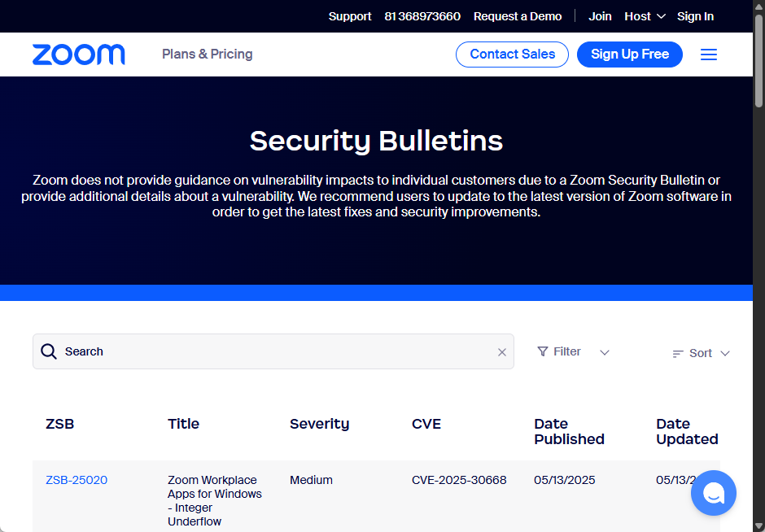Open the Sort dropdown chevron
765x532 pixels.
point(725,353)
